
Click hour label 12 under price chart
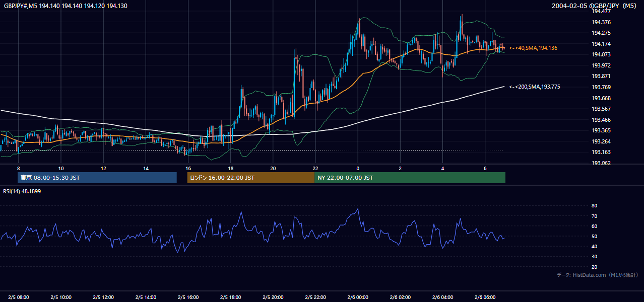pyautogui.click(x=103, y=168)
